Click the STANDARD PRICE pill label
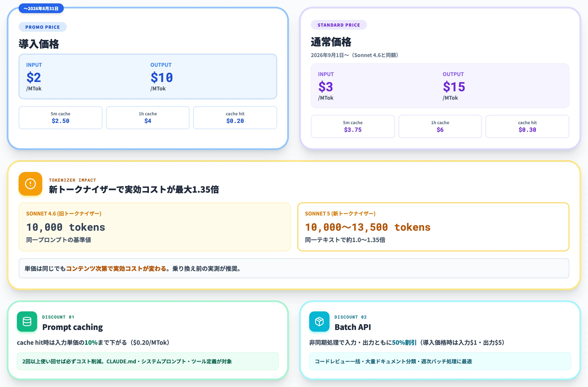The image size is (588, 387). pyautogui.click(x=339, y=25)
